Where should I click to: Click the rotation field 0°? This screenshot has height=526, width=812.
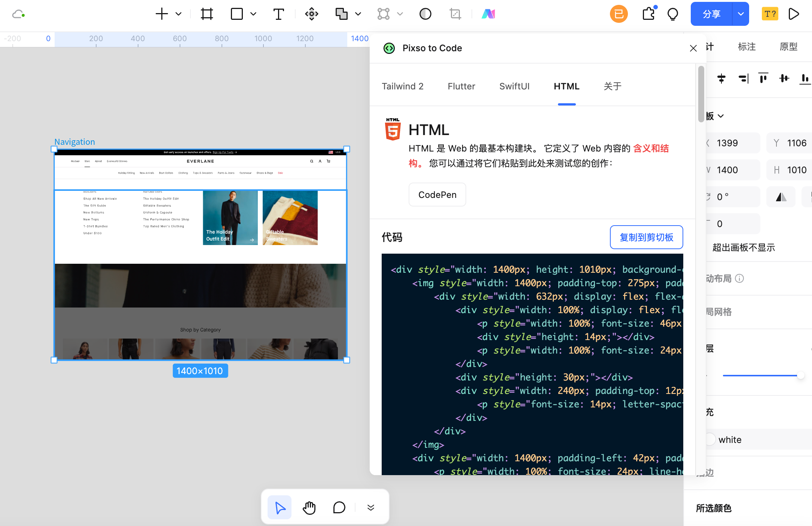coord(733,197)
